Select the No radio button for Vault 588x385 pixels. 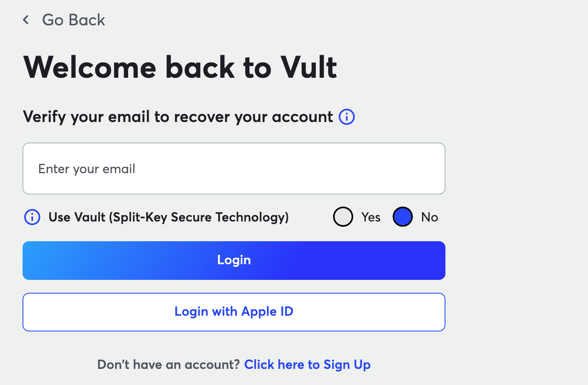pyautogui.click(x=403, y=217)
